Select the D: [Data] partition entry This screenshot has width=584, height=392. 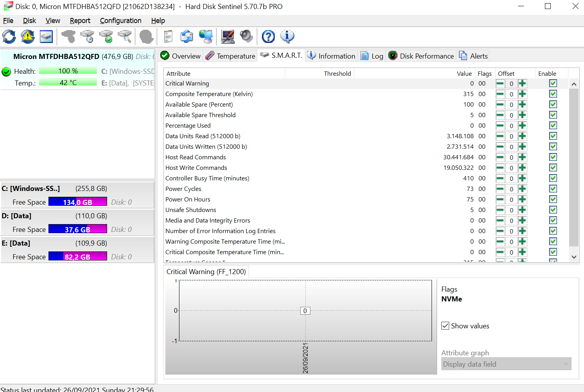(x=77, y=223)
